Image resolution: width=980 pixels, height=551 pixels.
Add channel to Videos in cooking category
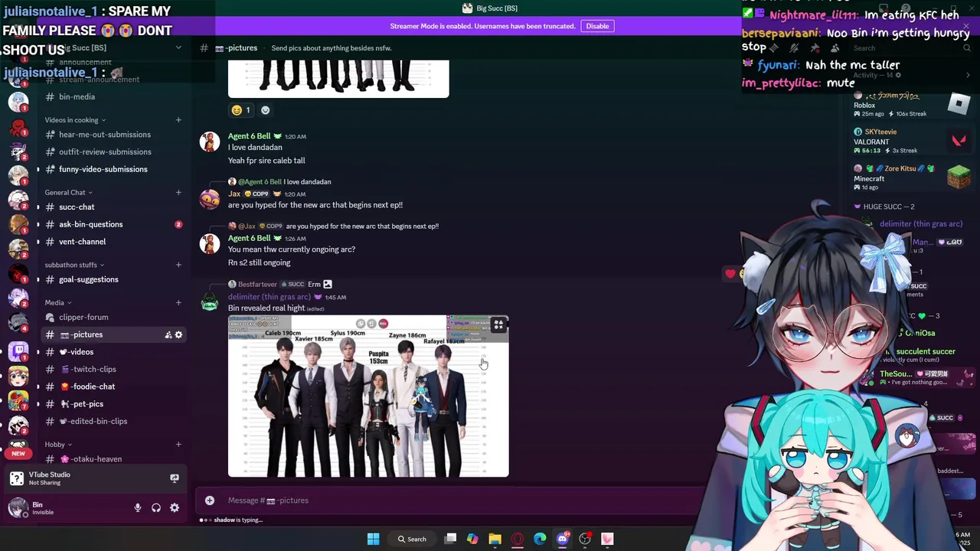(x=178, y=120)
